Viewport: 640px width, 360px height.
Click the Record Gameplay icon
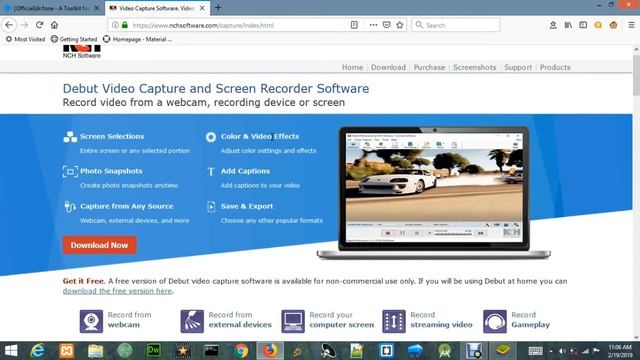click(x=495, y=321)
